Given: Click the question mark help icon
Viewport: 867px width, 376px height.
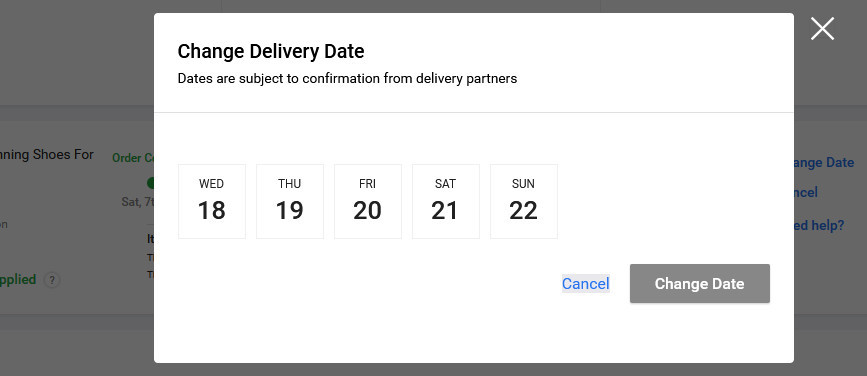Looking at the screenshot, I should click(52, 280).
